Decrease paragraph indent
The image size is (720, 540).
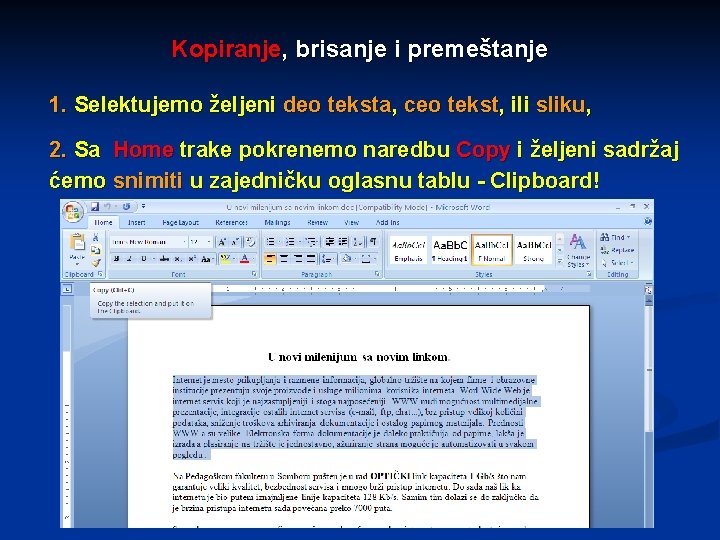[x=330, y=242]
